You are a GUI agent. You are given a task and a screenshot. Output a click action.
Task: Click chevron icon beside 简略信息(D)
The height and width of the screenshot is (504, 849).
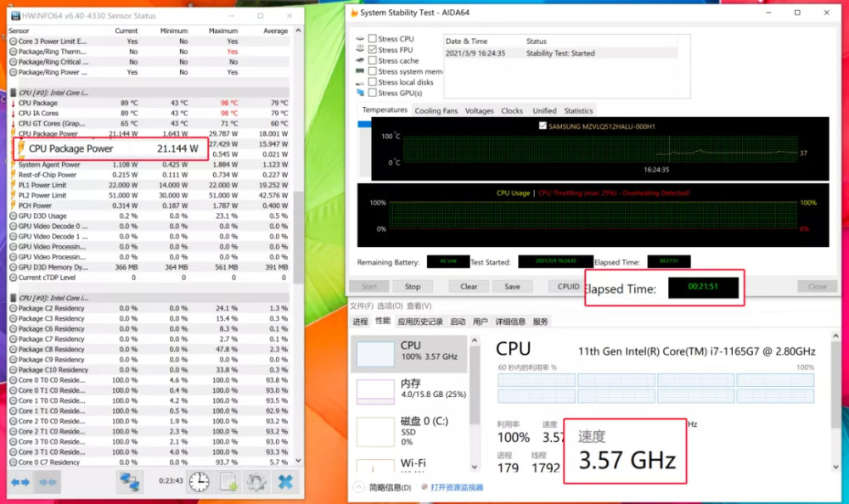coord(359,487)
